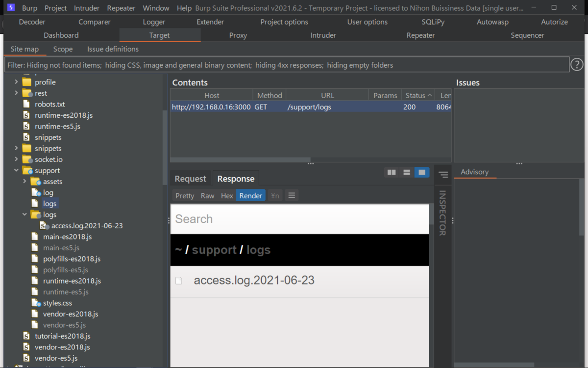Open the Autorize tab

point(555,22)
